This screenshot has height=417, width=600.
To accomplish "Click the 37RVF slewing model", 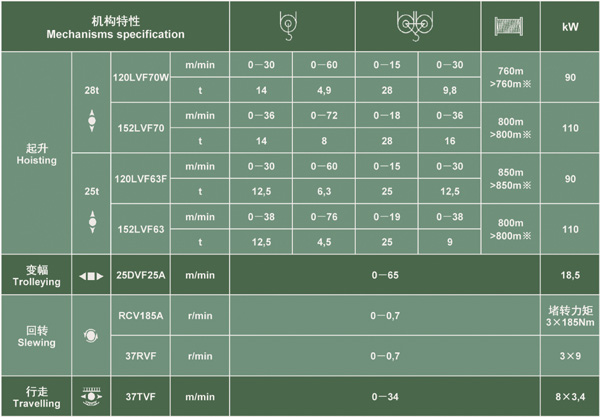I will point(140,356).
